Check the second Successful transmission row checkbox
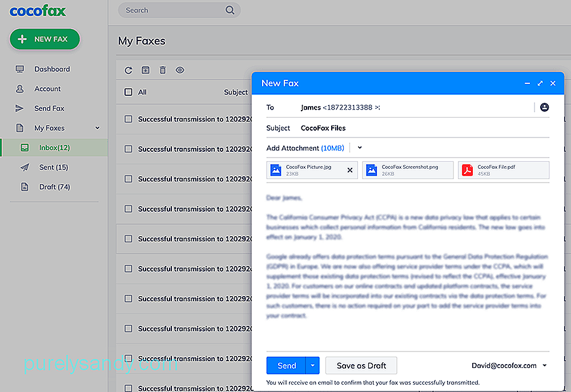The width and height of the screenshot is (571, 392). click(128, 149)
